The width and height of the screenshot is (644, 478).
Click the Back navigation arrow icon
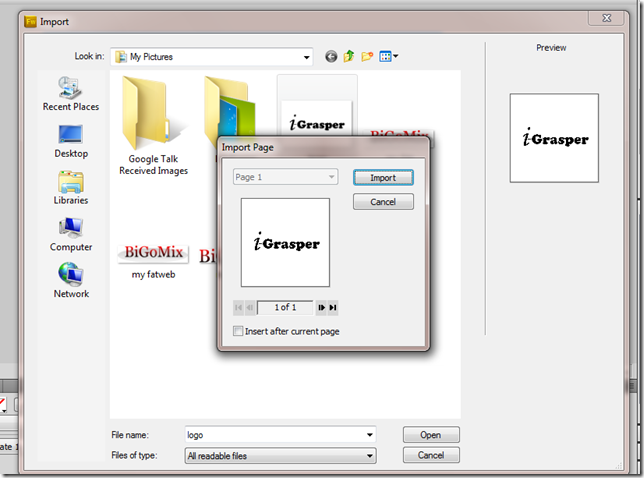[x=331, y=57]
